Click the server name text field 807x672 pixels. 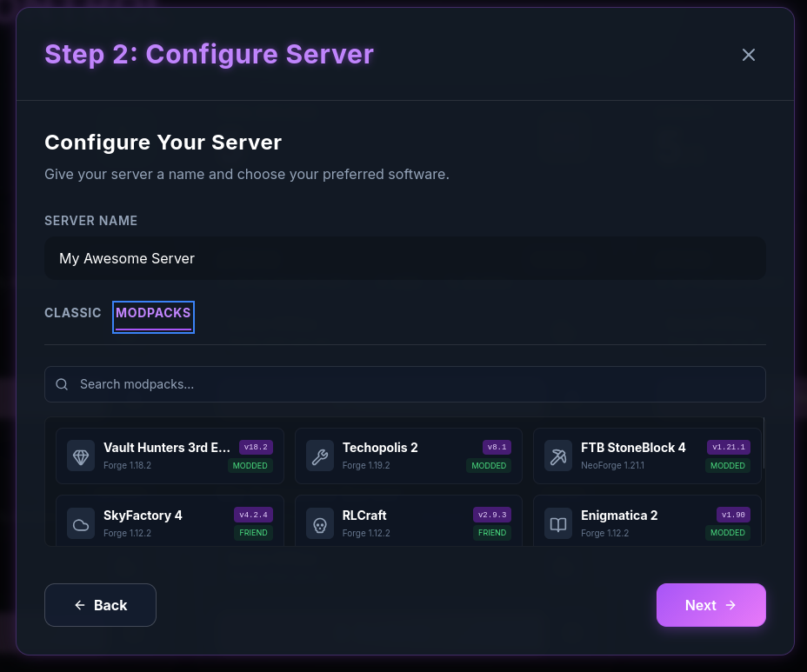point(405,257)
